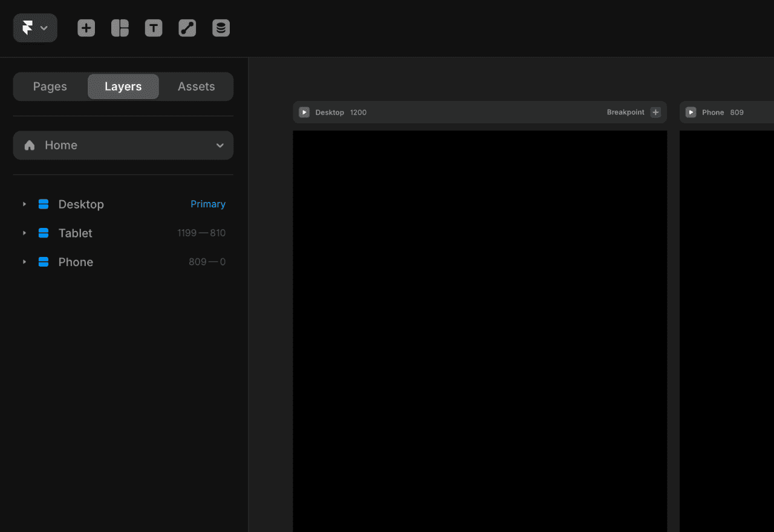This screenshot has height=532, width=774.
Task: Select the Layout tool icon
Action: click(120, 28)
